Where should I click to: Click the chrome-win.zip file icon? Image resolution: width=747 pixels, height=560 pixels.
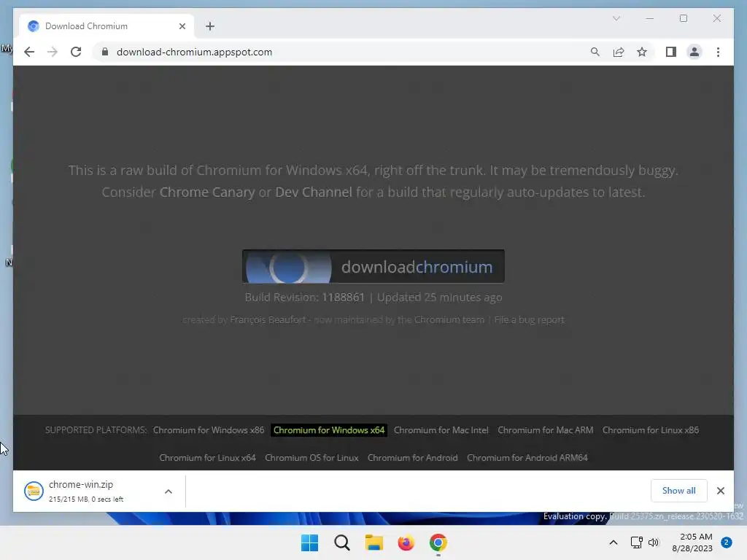pyautogui.click(x=34, y=491)
